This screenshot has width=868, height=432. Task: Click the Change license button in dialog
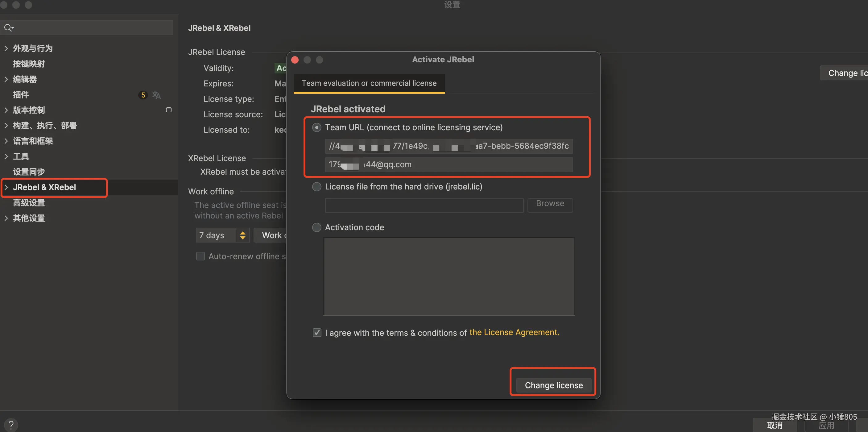click(x=553, y=385)
